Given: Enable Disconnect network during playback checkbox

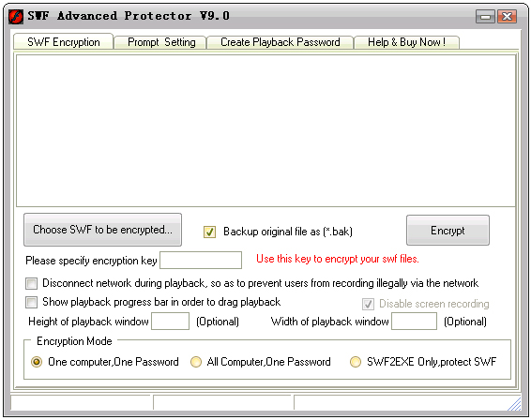Looking at the screenshot, I should [x=32, y=283].
